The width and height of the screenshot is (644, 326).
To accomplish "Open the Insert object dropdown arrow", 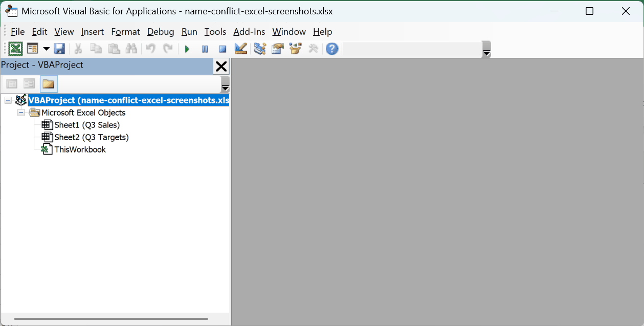I will point(46,49).
